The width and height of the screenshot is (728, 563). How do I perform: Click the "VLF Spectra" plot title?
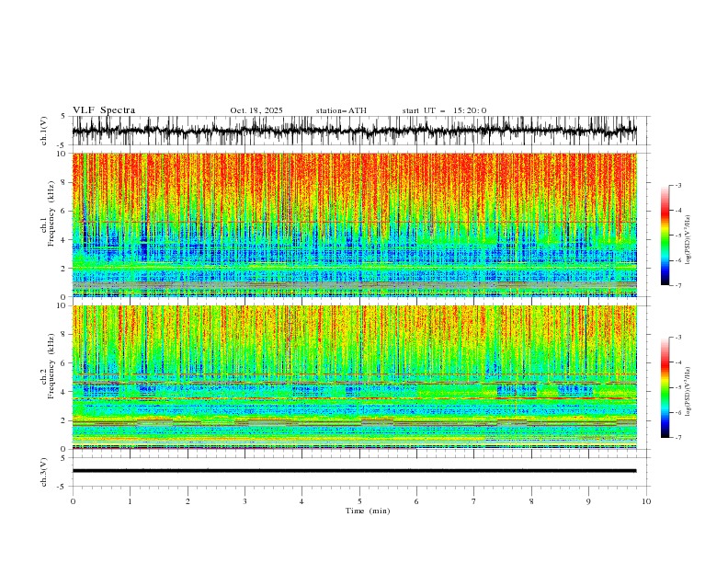click(104, 110)
